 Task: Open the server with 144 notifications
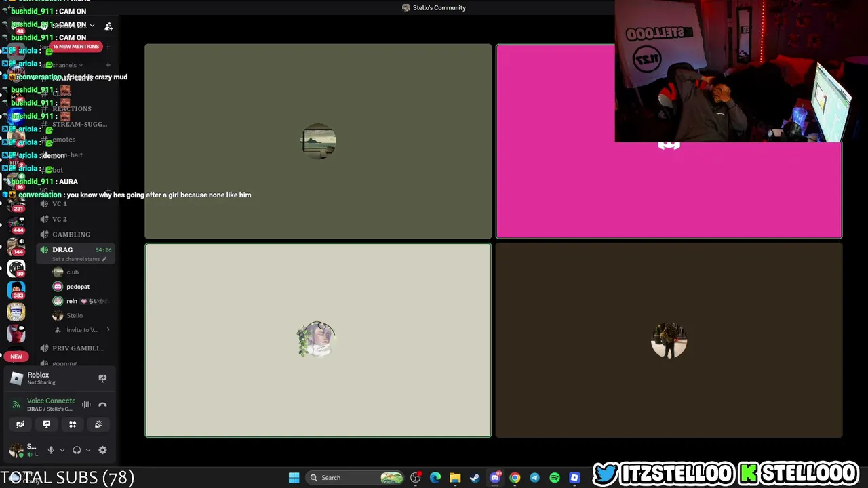point(16,246)
